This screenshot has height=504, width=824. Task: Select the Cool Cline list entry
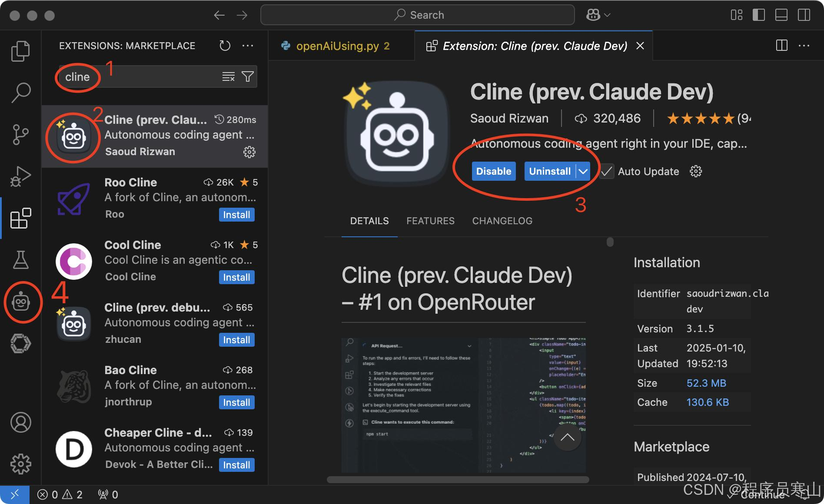point(155,261)
